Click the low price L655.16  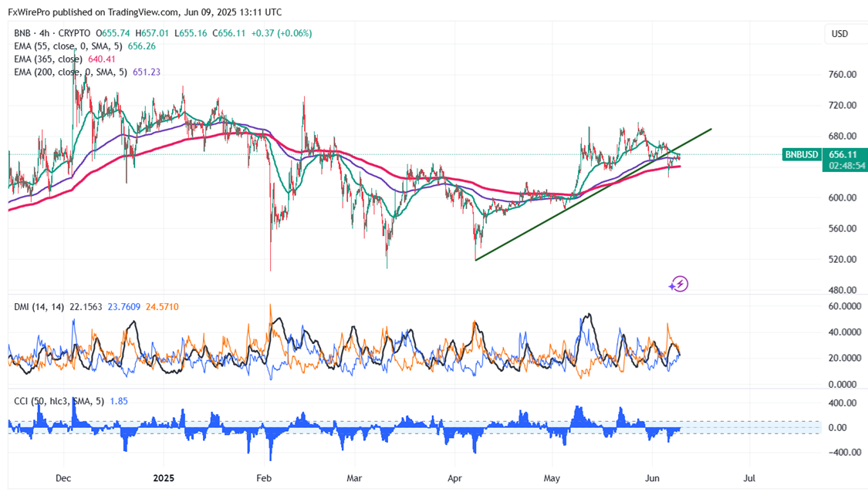[191, 33]
